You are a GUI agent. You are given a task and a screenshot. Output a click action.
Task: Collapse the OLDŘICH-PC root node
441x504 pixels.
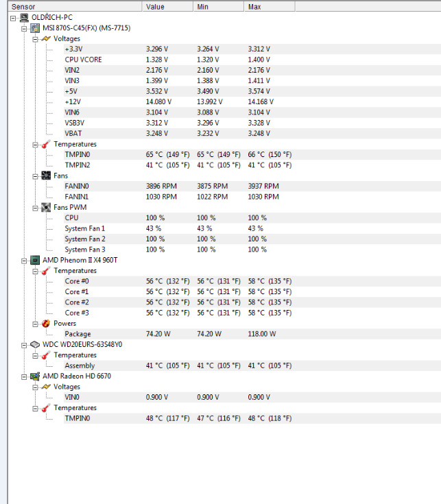coord(13,18)
